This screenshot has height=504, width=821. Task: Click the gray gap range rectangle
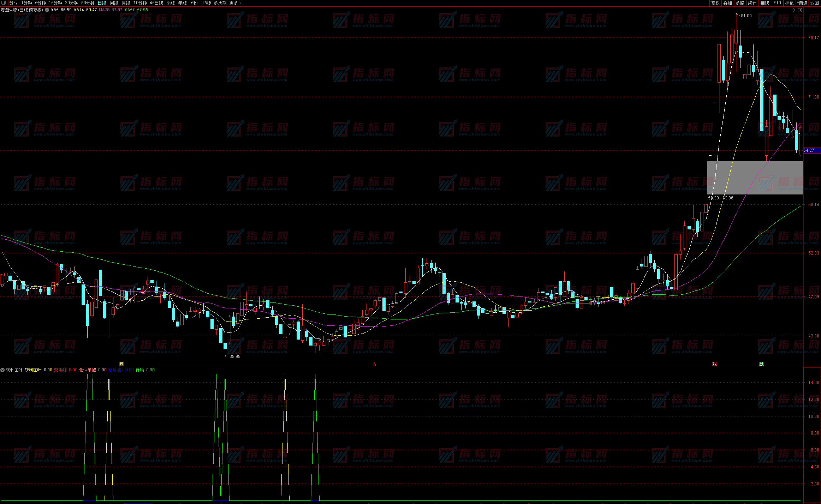[x=755, y=178]
